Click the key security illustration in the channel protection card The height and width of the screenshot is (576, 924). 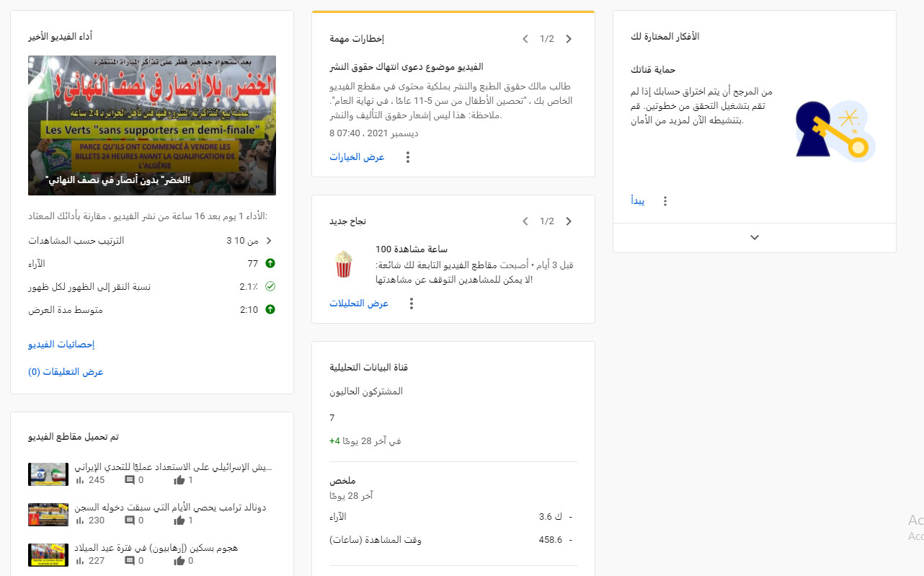click(x=834, y=128)
